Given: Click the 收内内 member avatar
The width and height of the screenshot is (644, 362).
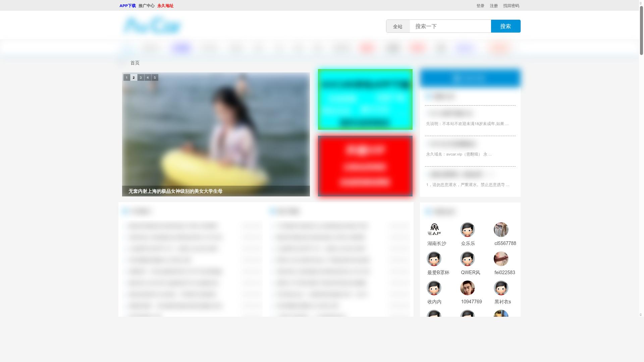Looking at the screenshot, I should tap(434, 288).
